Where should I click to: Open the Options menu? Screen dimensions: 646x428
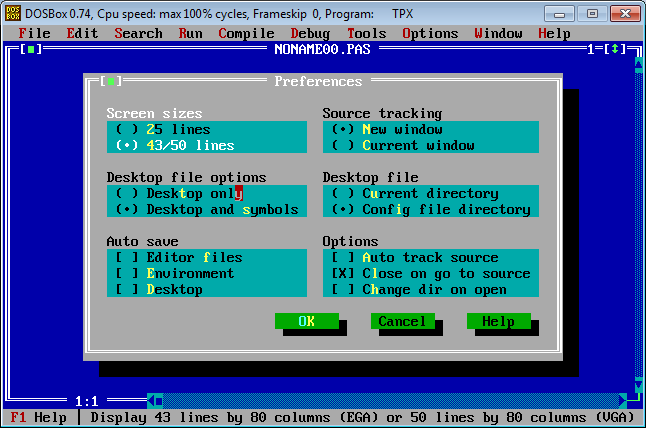(x=430, y=33)
